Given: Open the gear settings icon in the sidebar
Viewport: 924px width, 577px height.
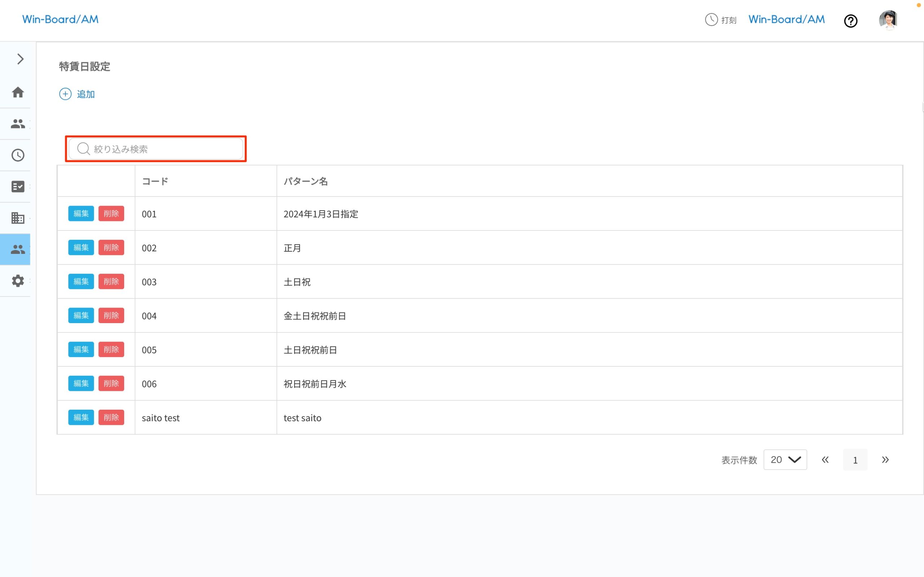Looking at the screenshot, I should pos(18,281).
